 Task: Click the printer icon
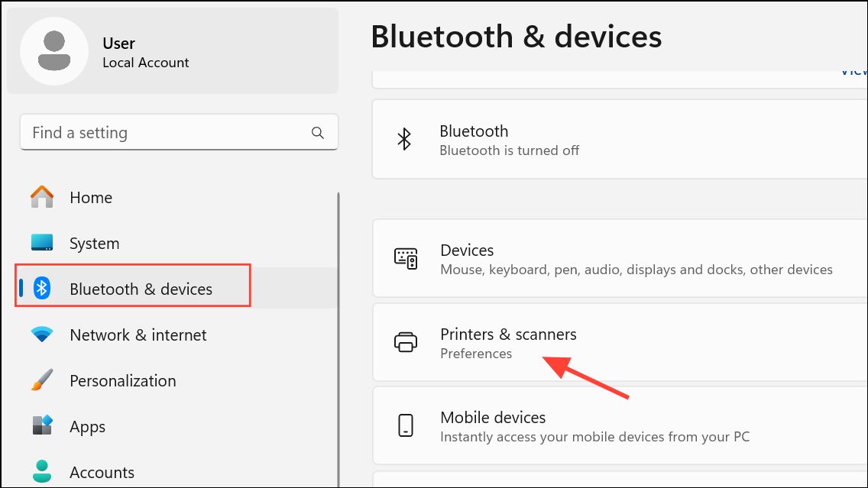tap(406, 342)
